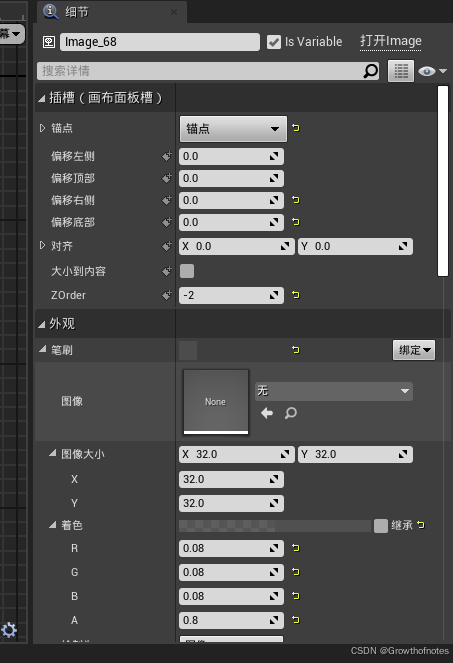The height and width of the screenshot is (663, 453).
Task: Click the Image_68 name field
Action: point(160,42)
